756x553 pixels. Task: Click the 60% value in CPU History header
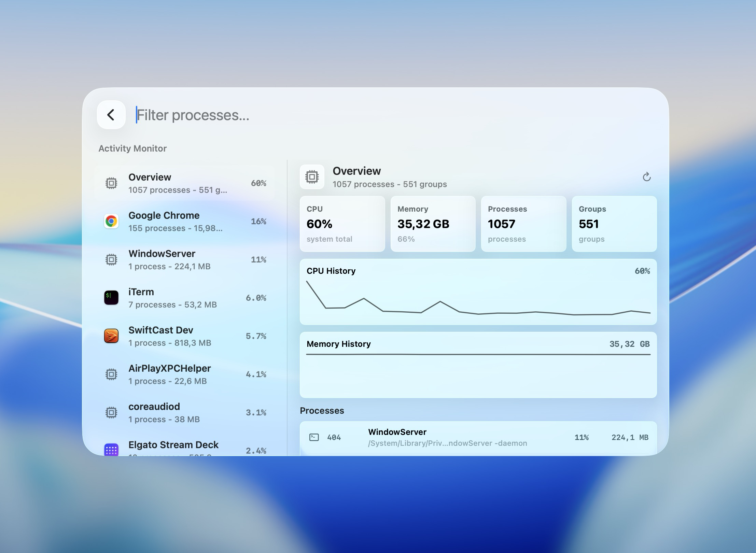coord(642,271)
